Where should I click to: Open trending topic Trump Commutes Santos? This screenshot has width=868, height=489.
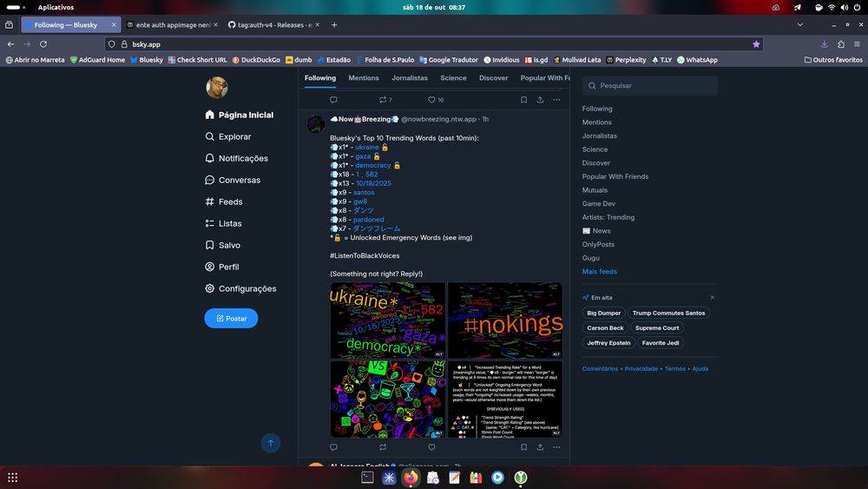pyautogui.click(x=668, y=313)
